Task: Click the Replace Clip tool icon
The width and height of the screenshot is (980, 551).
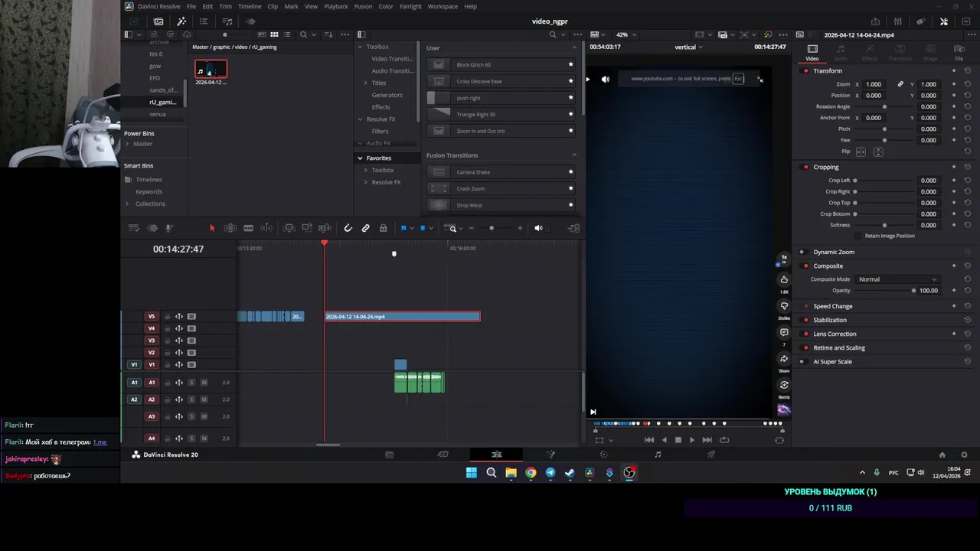Action: (x=325, y=228)
